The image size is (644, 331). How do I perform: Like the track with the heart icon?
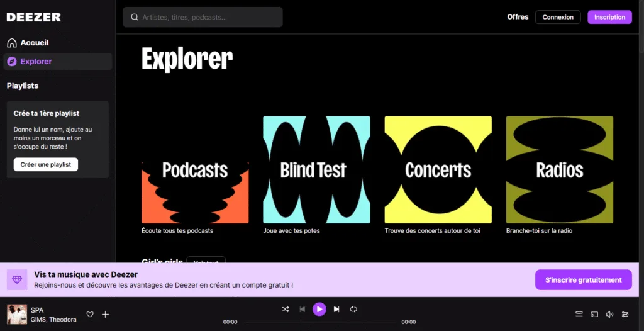coord(90,315)
